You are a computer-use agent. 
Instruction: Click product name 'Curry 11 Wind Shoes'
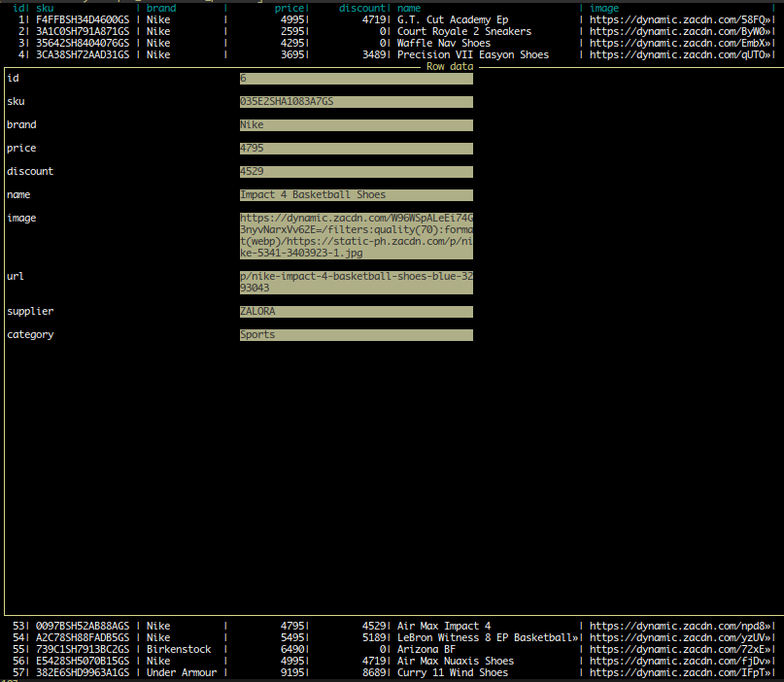(453, 672)
